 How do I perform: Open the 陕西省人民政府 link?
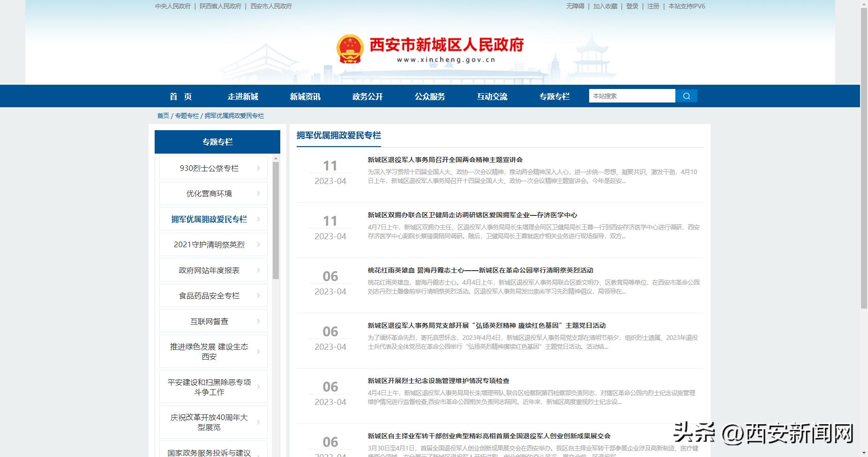221,6
